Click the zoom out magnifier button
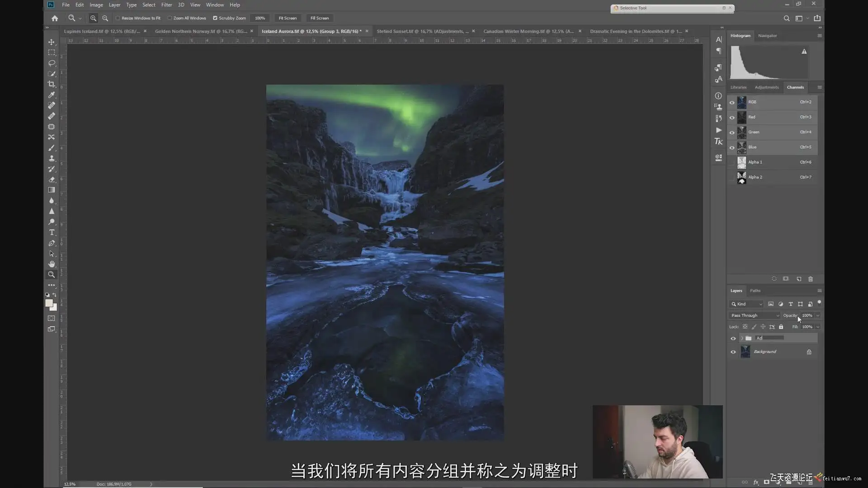Image resolution: width=868 pixels, height=488 pixels. point(105,18)
